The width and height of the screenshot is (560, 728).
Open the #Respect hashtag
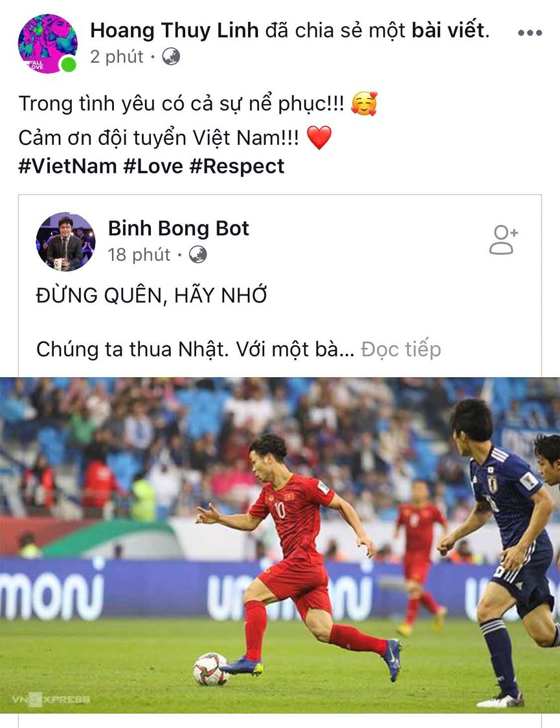[237, 166]
